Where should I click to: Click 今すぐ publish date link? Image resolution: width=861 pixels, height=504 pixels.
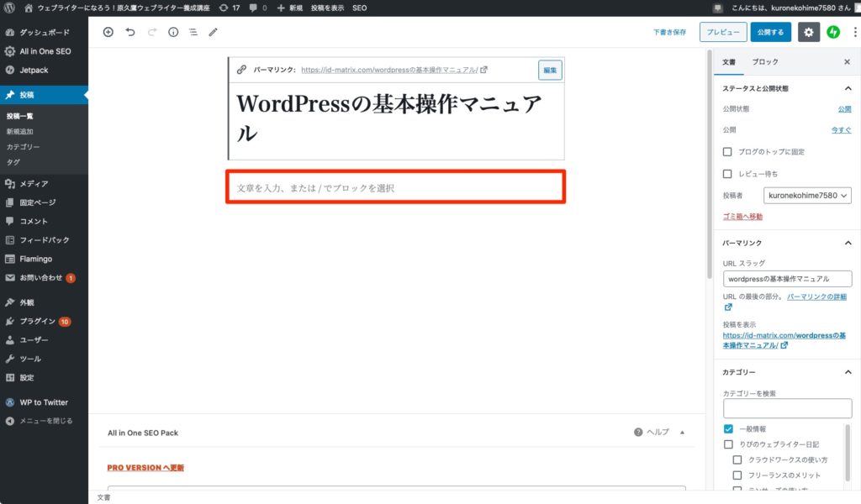(x=841, y=130)
